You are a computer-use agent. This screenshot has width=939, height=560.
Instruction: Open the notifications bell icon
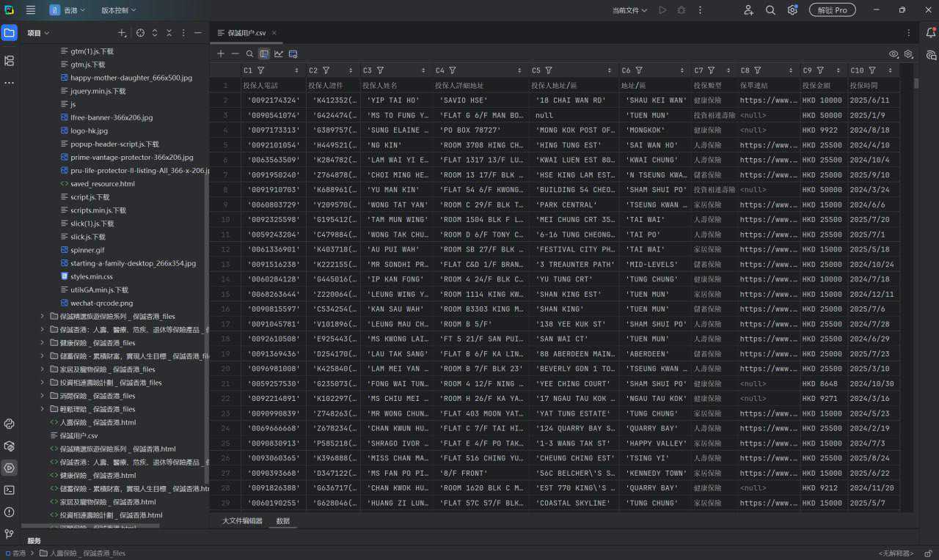pos(931,33)
